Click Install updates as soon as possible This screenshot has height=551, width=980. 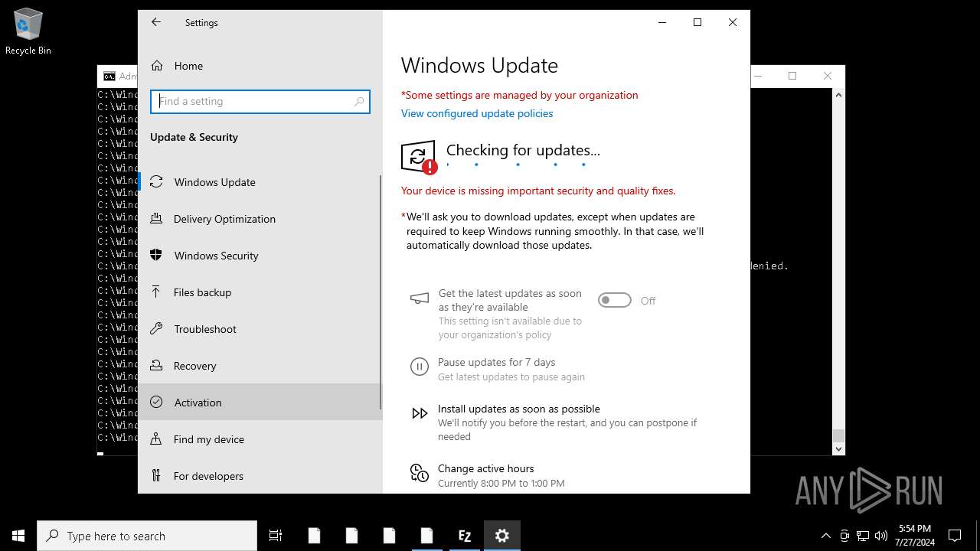tap(519, 409)
